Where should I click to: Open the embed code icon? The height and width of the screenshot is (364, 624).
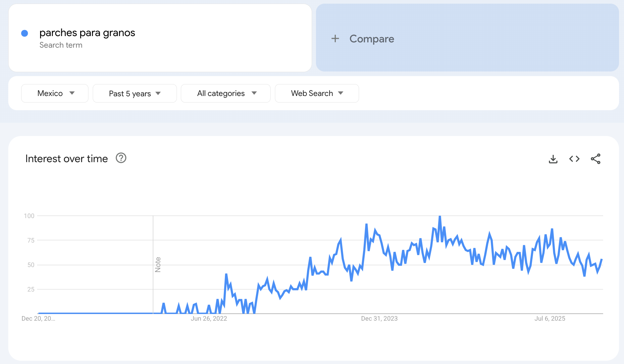tap(574, 159)
